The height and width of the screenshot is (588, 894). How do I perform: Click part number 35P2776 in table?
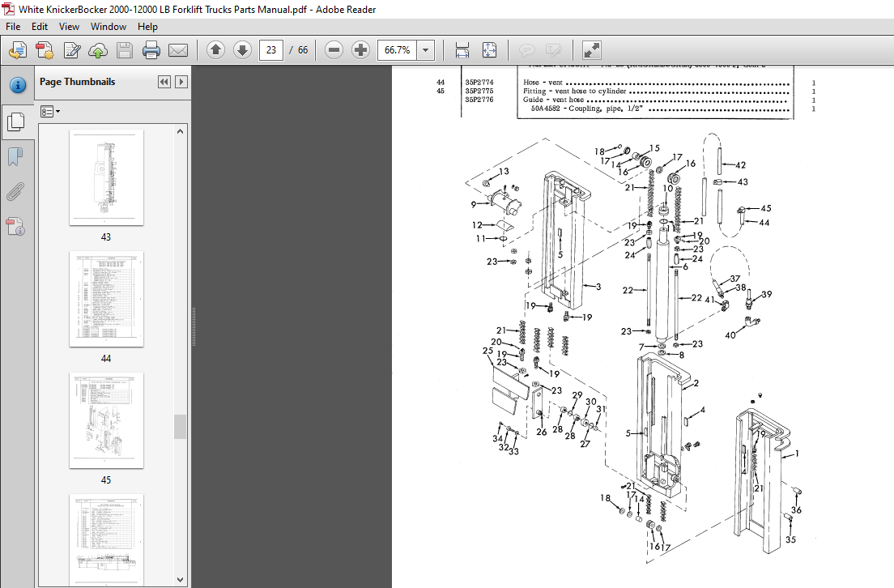[x=479, y=100]
